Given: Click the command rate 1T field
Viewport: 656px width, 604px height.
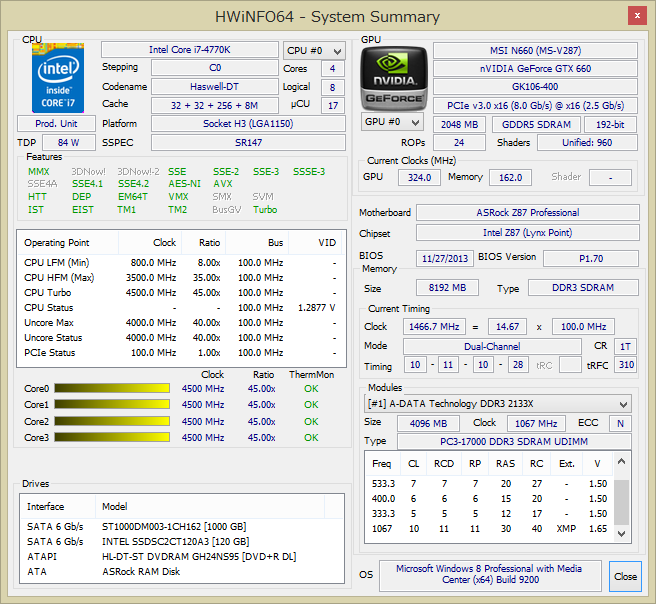Looking at the screenshot, I should pyautogui.click(x=625, y=347).
